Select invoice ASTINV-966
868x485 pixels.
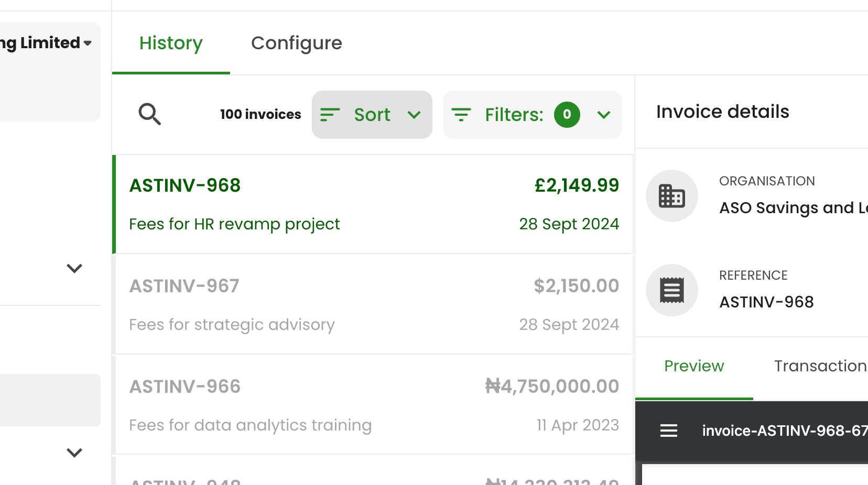[373, 405]
